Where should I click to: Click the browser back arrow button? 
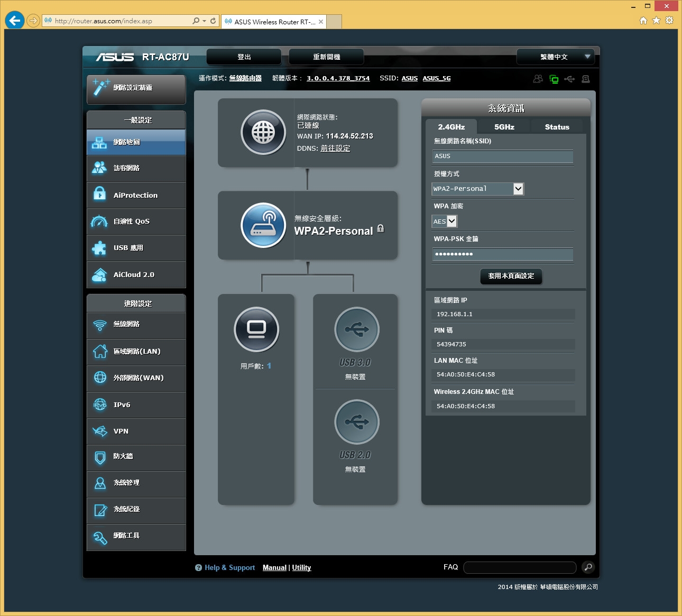point(15,21)
